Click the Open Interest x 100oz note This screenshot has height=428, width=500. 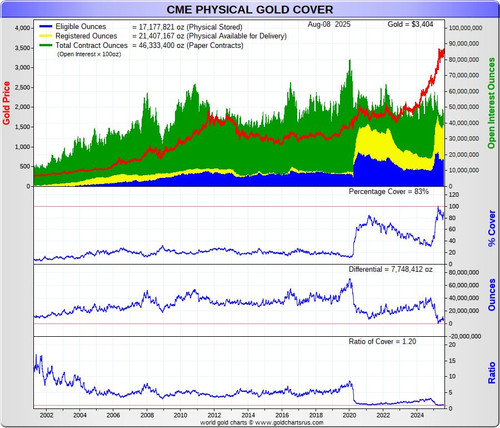coord(89,54)
